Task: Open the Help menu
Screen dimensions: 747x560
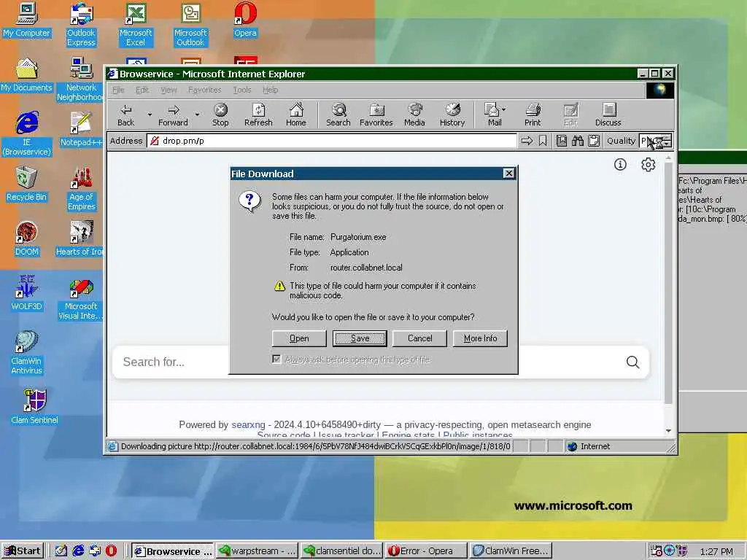Action: click(x=270, y=90)
